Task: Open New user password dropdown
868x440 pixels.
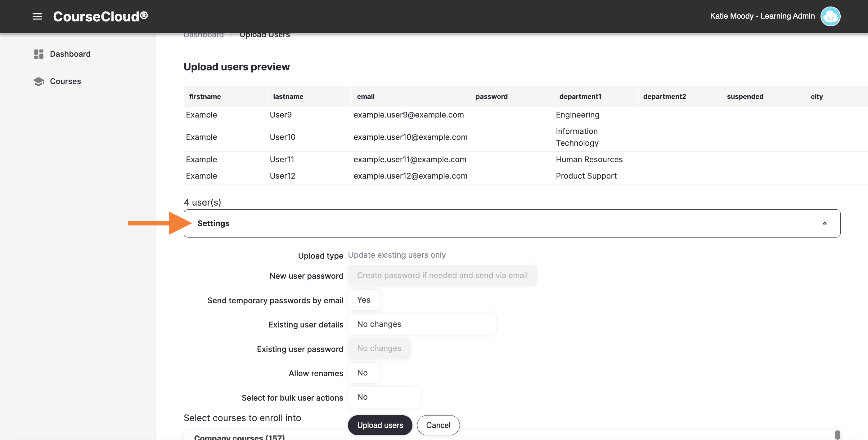Action: click(x=442, y=275)
